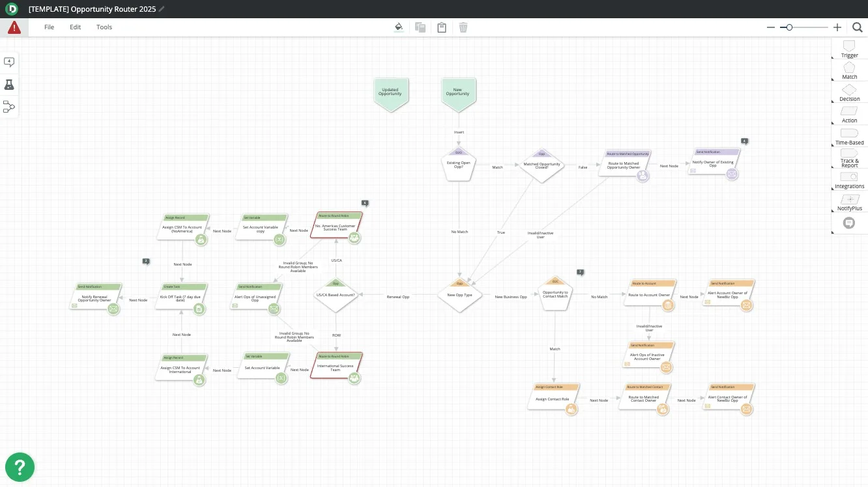Click the search magnifier icon
This screenshot has height=487, width=868.
[x=858, y=27]
